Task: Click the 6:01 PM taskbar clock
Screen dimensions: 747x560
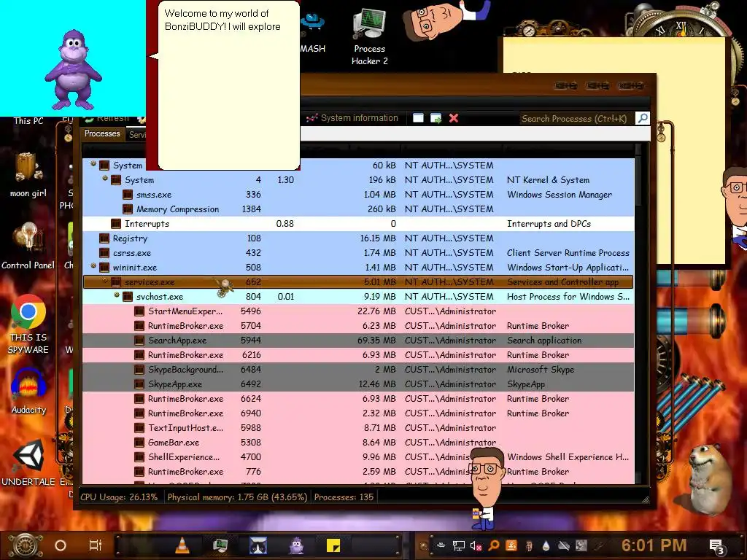Action: (x=654, y=545)
